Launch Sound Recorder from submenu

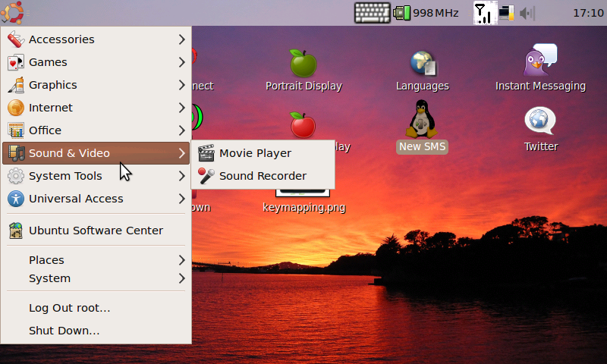click(263, 176)
